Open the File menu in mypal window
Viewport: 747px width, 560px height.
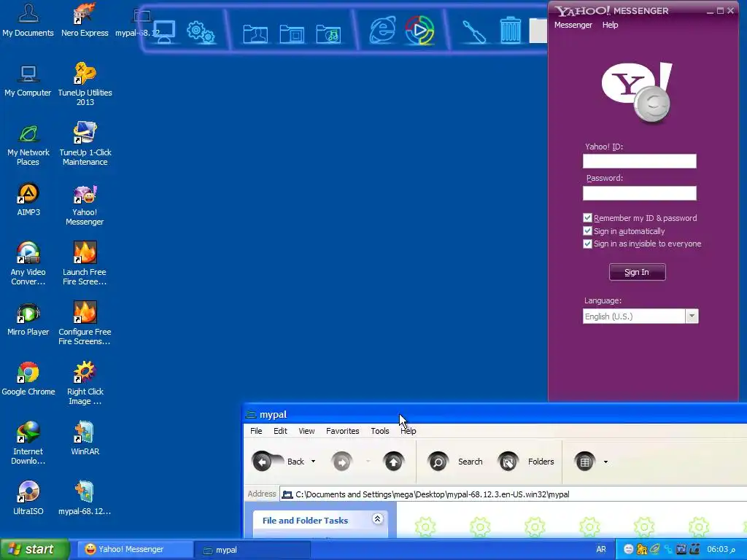coord(256,431)
